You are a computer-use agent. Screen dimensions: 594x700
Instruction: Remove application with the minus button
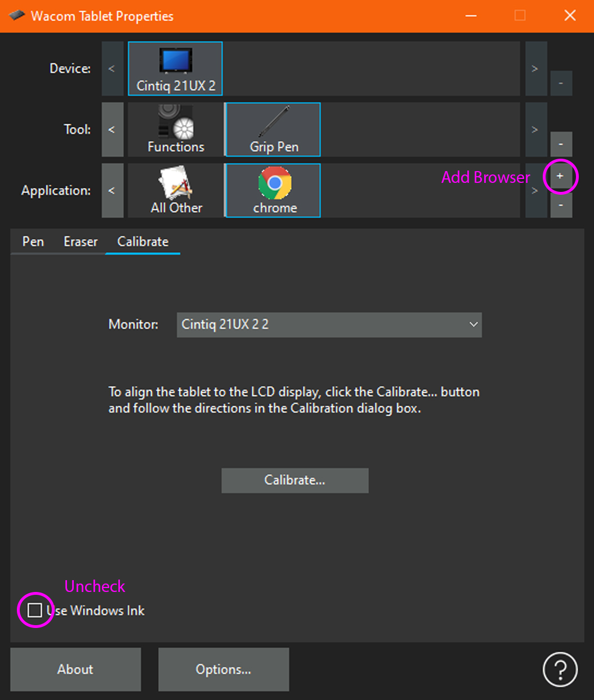[561, 205]
